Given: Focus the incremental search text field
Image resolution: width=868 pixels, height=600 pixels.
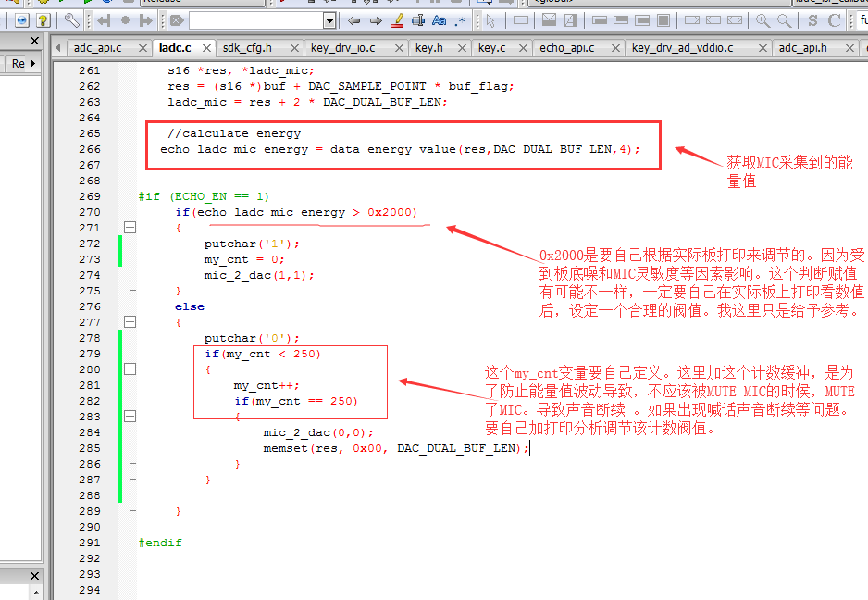Looking at the screenshot, I should coord(256,21).
